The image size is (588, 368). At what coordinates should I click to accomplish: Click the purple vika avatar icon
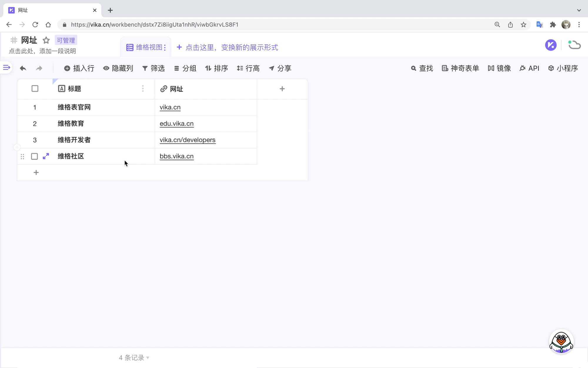(x=551, y=45)
